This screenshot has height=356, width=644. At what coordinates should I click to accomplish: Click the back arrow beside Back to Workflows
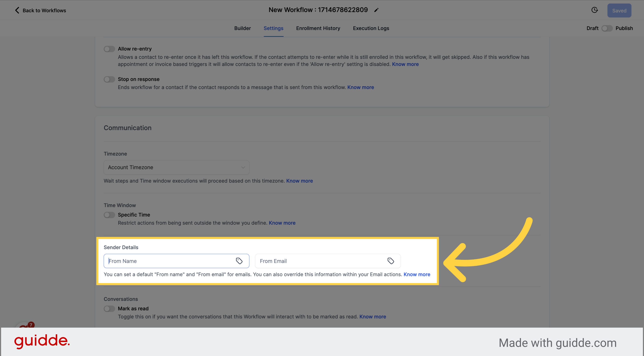point(17,10)
